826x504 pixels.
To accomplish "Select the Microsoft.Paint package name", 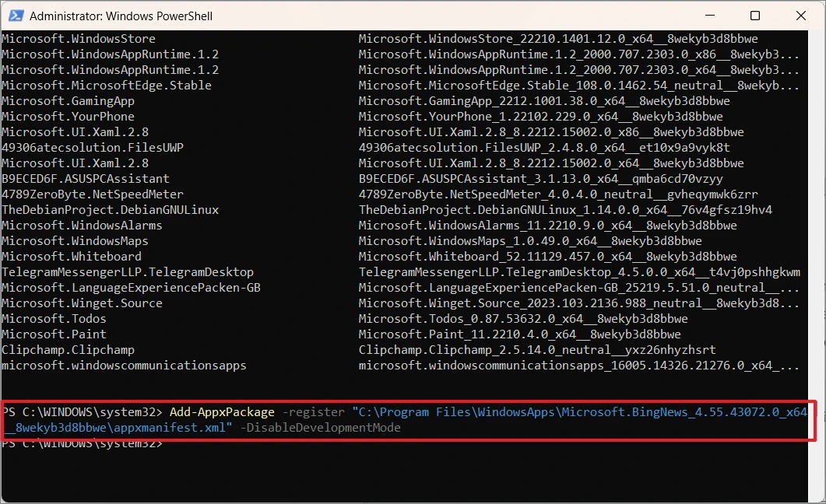I will 54,334.
